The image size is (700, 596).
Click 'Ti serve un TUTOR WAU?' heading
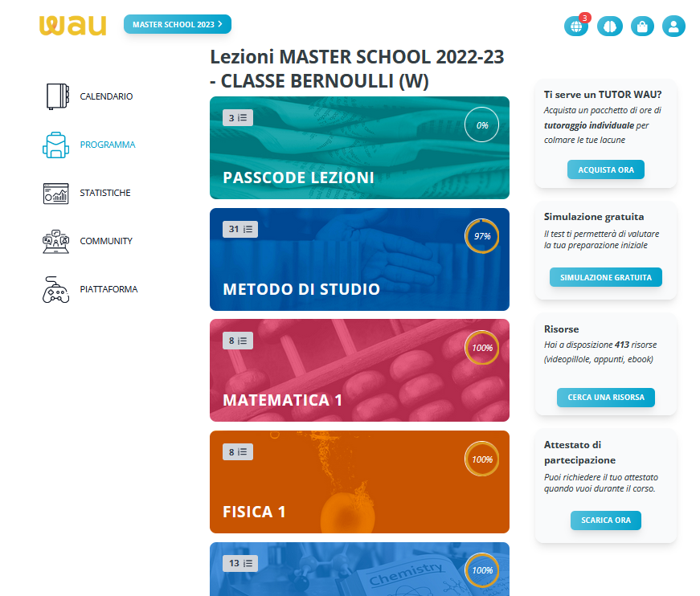tap(603, 95)
